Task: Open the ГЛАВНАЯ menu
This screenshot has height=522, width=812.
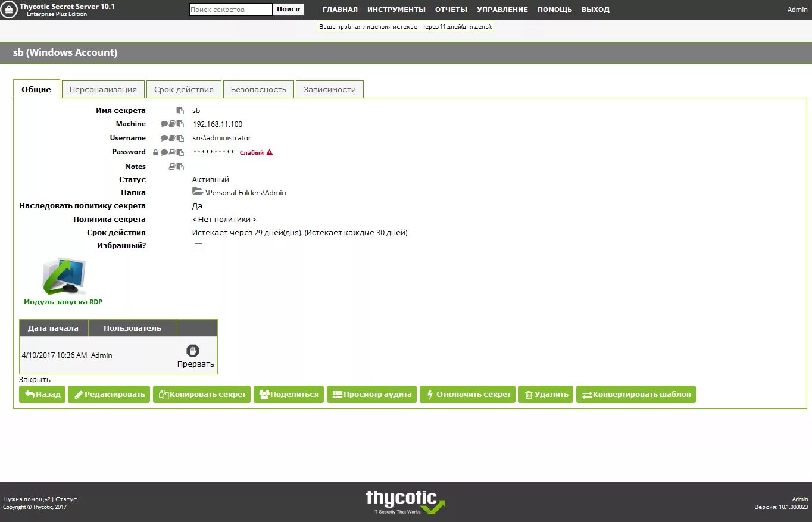Action: 340,10
